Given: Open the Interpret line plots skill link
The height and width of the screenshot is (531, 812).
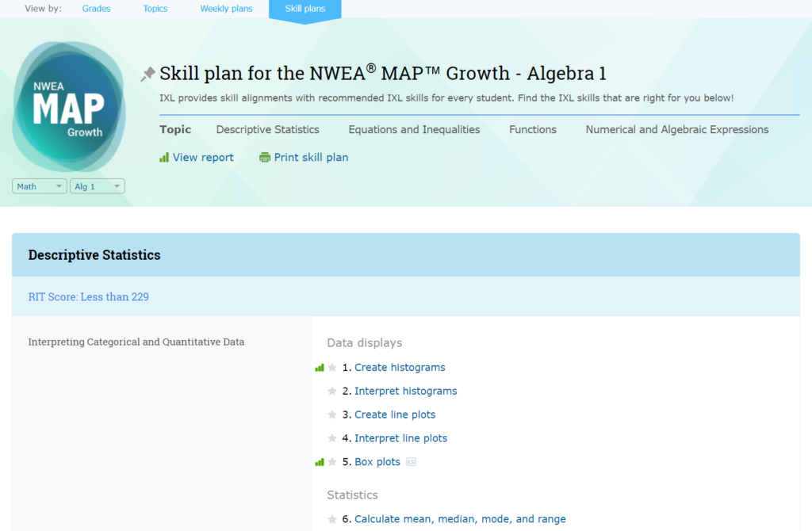Looking at the screenshot, I should pyautogui.click(x=400, y=438).
